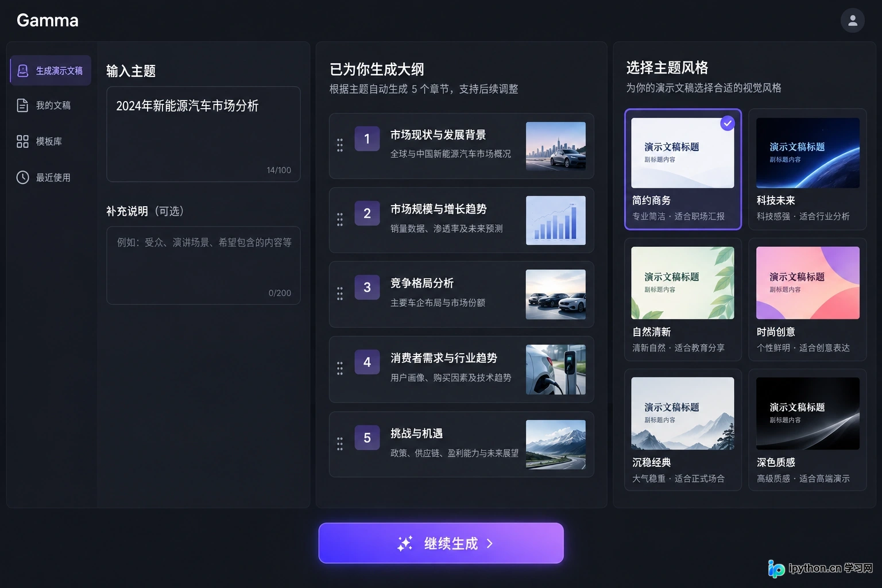882x588 pixels.
Task: Click the subtitle 政策、供应链、盈利能力与未来展望
Action: [454, 453]
